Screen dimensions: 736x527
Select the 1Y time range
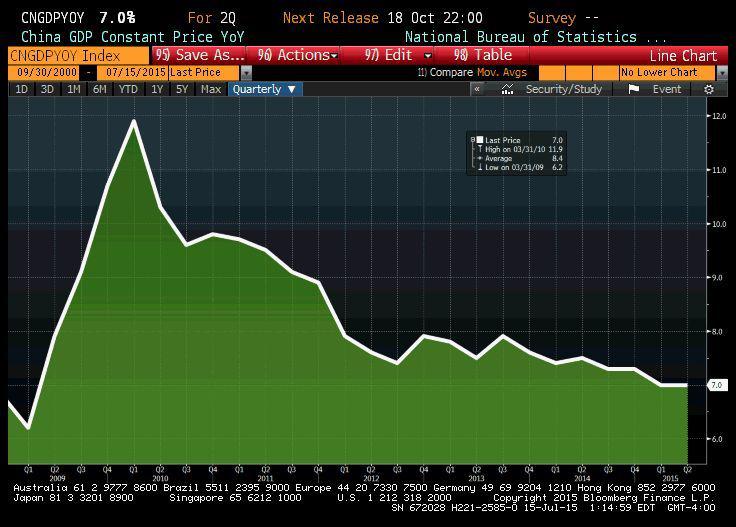[x=156, y=89]
